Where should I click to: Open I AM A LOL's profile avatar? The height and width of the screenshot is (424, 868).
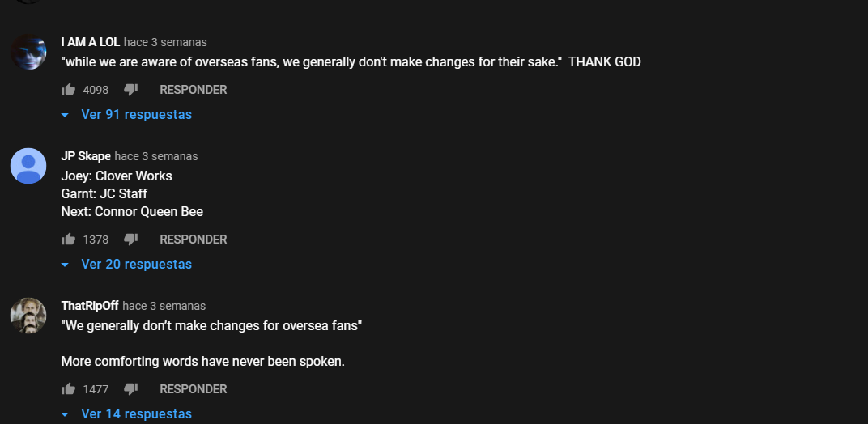28,53
